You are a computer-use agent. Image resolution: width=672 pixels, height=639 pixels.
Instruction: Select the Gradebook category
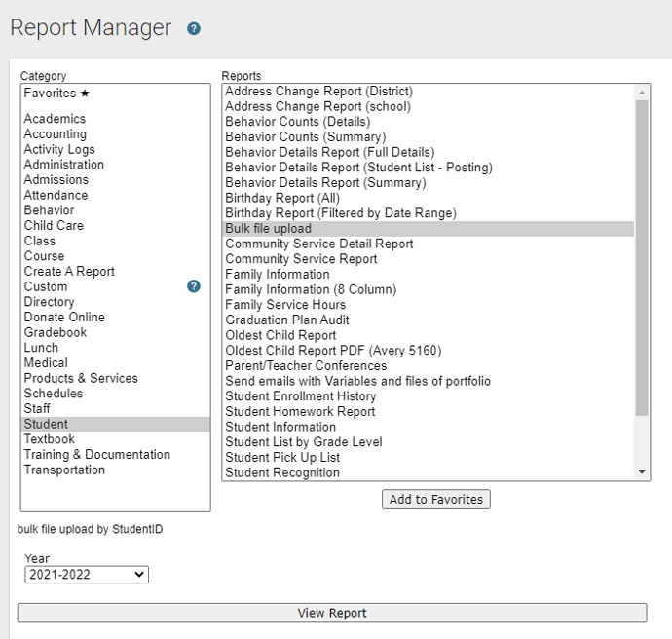[56, 332]
